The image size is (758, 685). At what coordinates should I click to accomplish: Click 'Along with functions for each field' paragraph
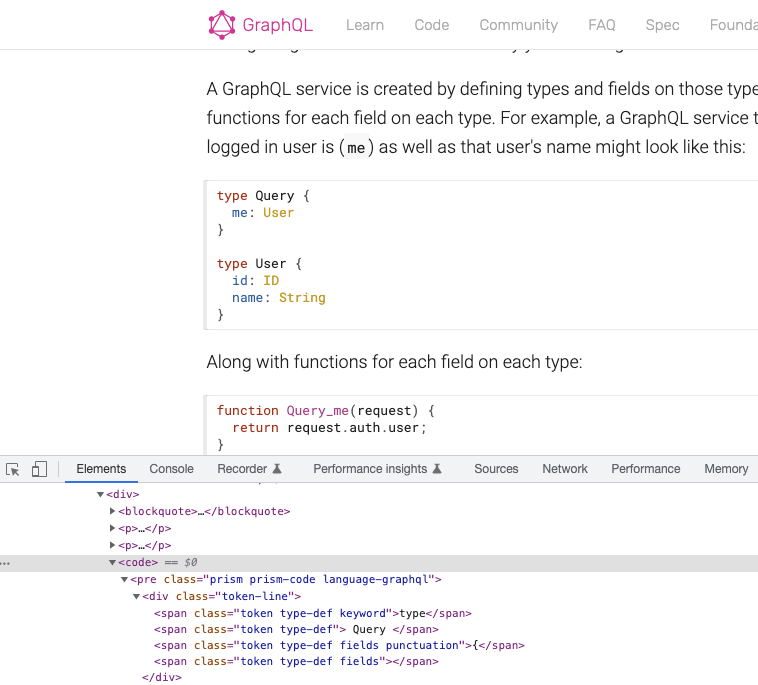click(x=394, y=362)
